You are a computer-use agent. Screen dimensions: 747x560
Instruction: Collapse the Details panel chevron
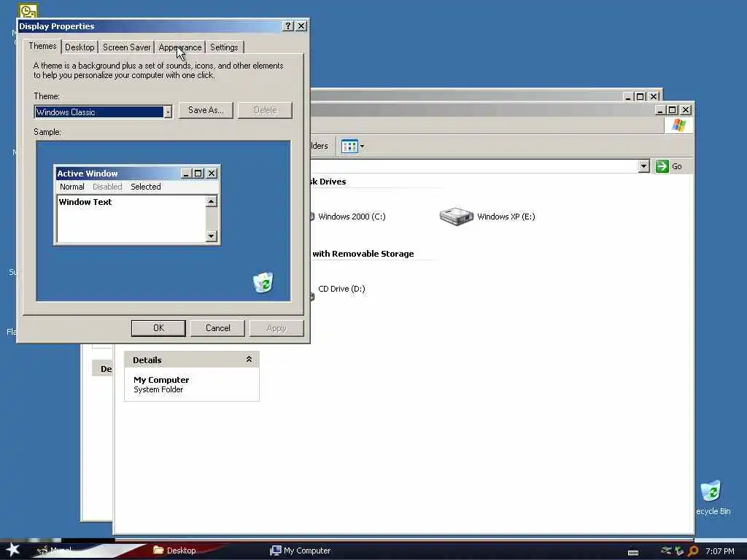pyautogui.click(x=249, y=359)
